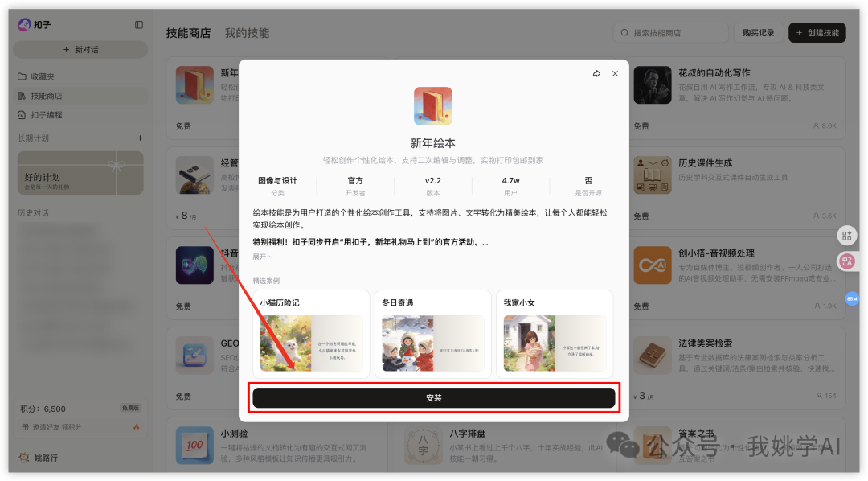Select the 技能商店 tab at the top

(190, 33)
